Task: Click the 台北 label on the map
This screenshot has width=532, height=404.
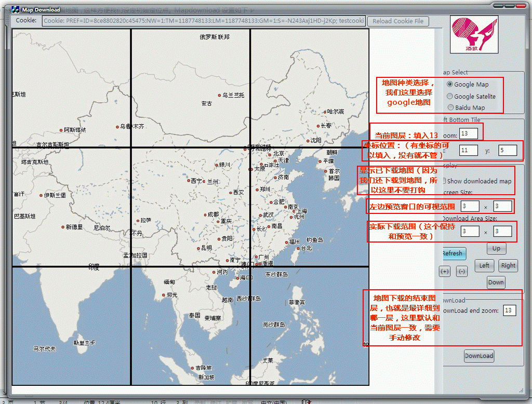Action: [x=306, y=248]
